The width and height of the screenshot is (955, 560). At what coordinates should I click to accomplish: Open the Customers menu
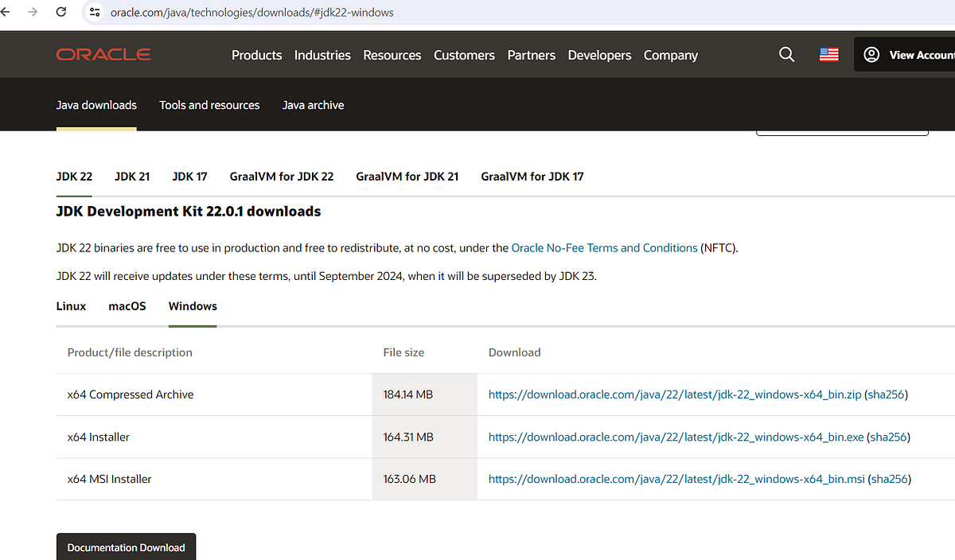464,55
